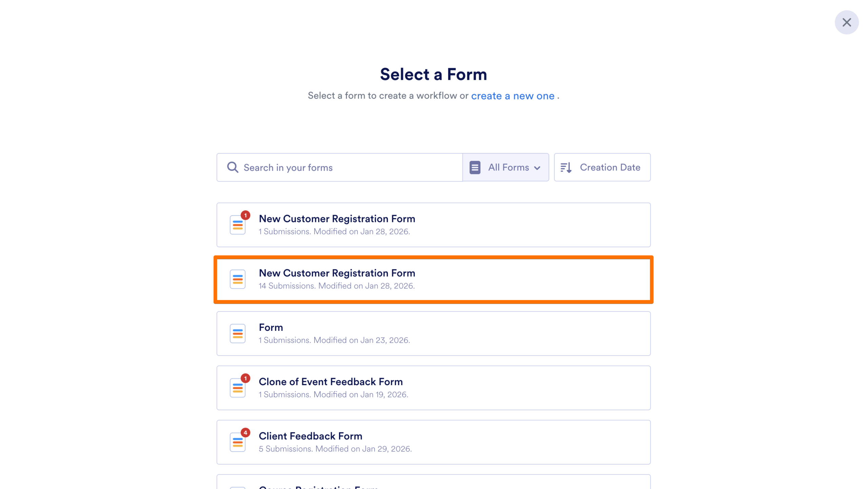
Task: Select the first New Customer Registration Form entry
Action: [x=433, y=225]
